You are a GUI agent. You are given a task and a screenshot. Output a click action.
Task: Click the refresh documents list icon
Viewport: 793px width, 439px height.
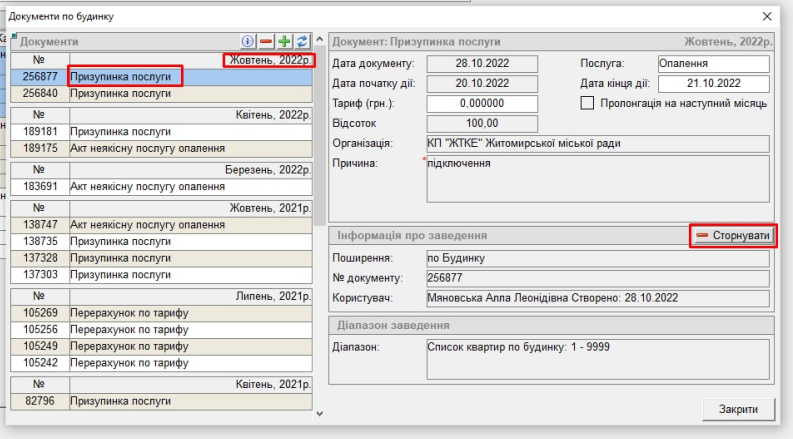[301, 43]
